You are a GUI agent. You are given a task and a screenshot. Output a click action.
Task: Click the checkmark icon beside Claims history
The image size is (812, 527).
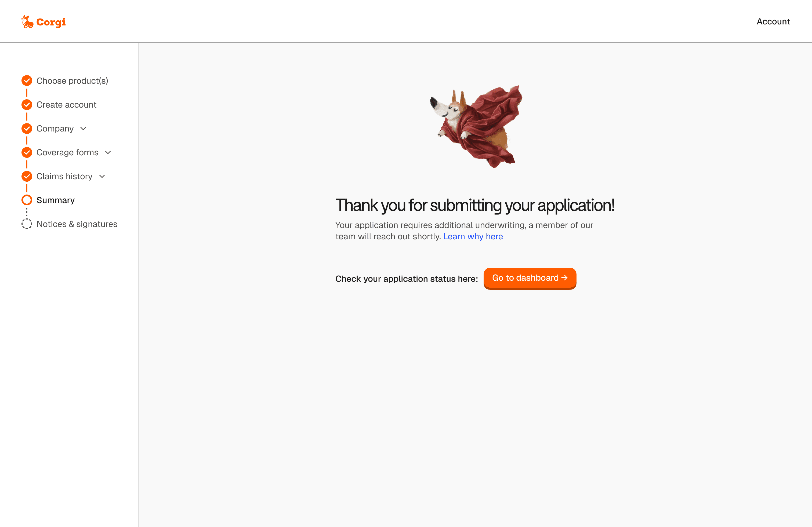[x=27, y=176]
